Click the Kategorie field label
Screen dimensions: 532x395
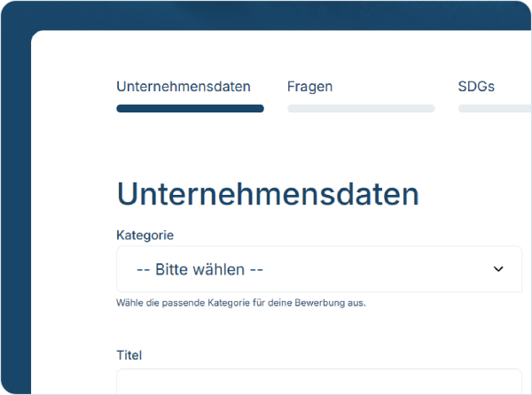pyautogui.click(x=145, y=235)
